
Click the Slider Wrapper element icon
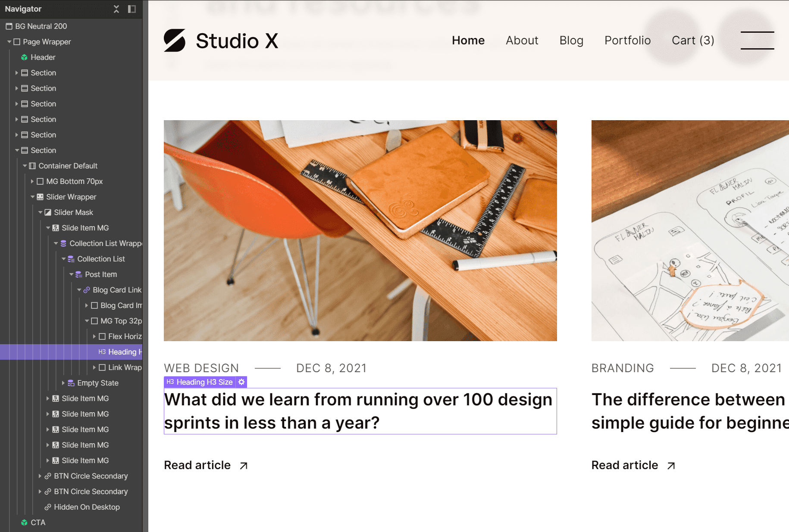pyautogui.click(x=40, y=197)
